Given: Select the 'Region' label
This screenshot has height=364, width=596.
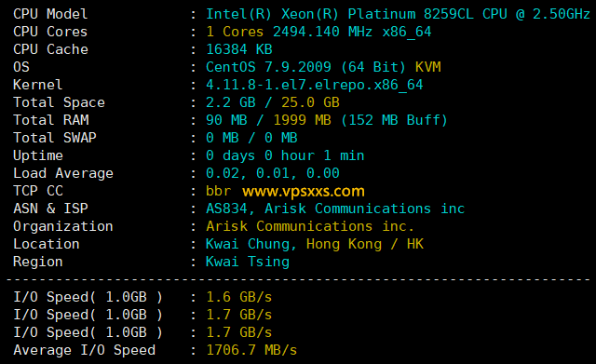Looking at the screenshot, I should [38, 263].
